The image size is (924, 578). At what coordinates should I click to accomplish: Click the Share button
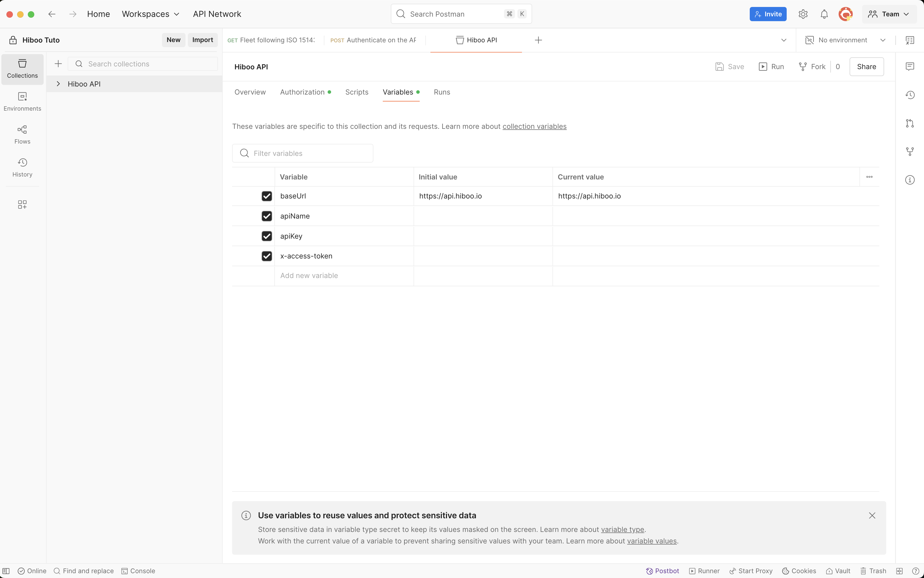click(866, 66)
